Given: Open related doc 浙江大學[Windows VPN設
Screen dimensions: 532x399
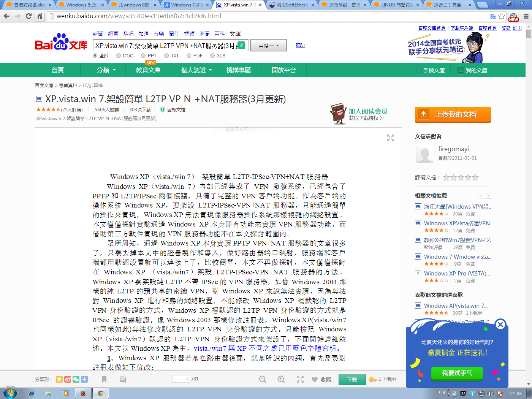Looking at the screenshot, I should (x=458, y=207).
